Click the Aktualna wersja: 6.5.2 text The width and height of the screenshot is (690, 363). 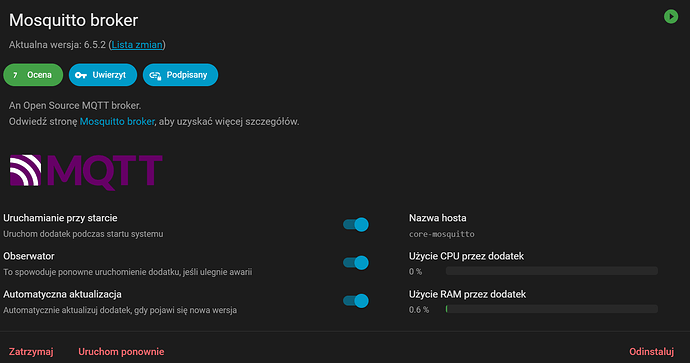[57, 44]
